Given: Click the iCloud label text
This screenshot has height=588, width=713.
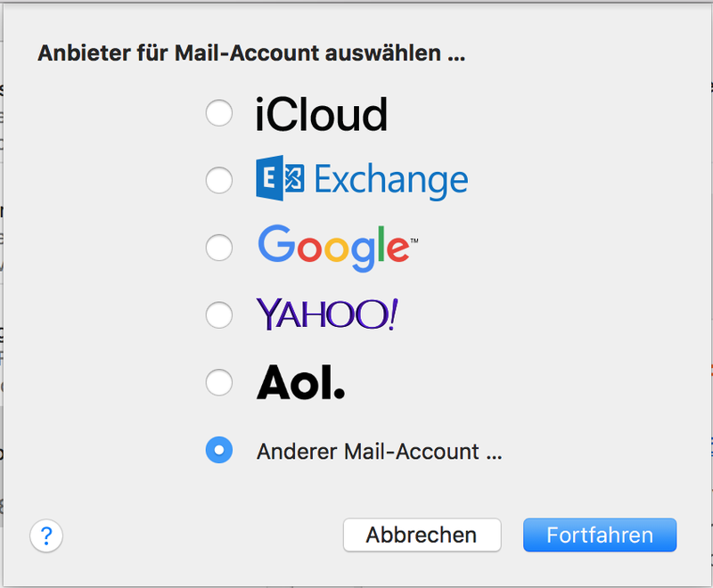Looking at the screenshot, I should [321, 112].
